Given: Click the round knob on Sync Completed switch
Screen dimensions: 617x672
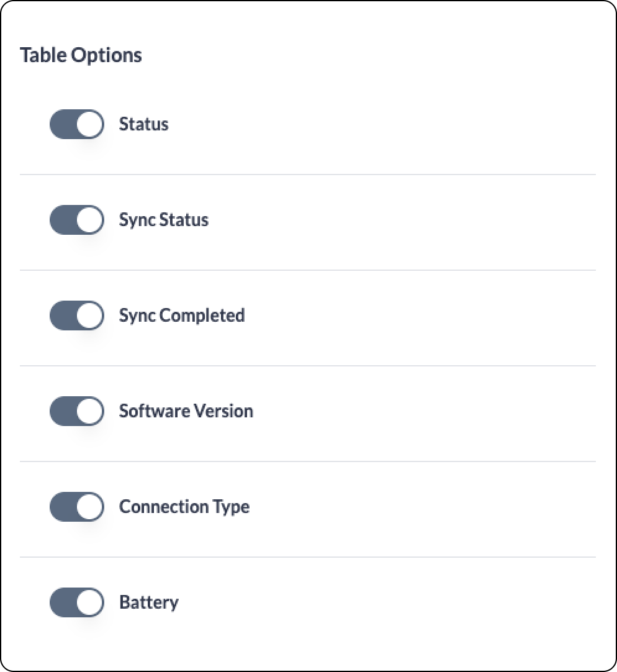Looking at the screenshot, I should 90,316.
